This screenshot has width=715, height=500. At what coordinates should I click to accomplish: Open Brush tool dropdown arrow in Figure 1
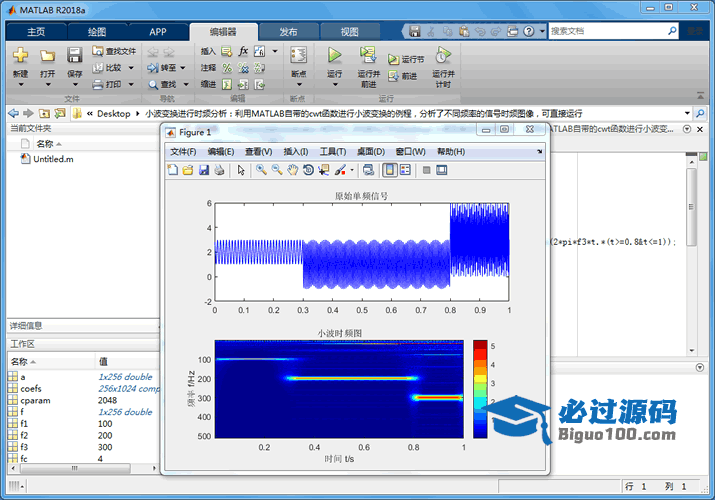(x=352, y=170)
